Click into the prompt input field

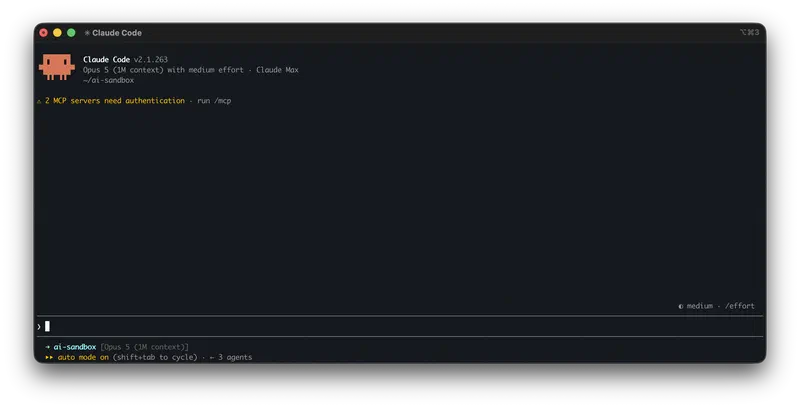tap(400, 326)
